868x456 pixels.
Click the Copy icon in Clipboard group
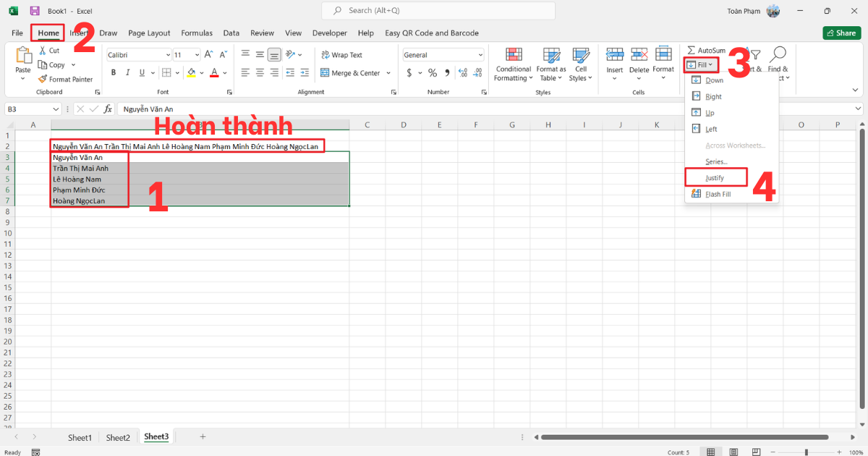[42, 65]
